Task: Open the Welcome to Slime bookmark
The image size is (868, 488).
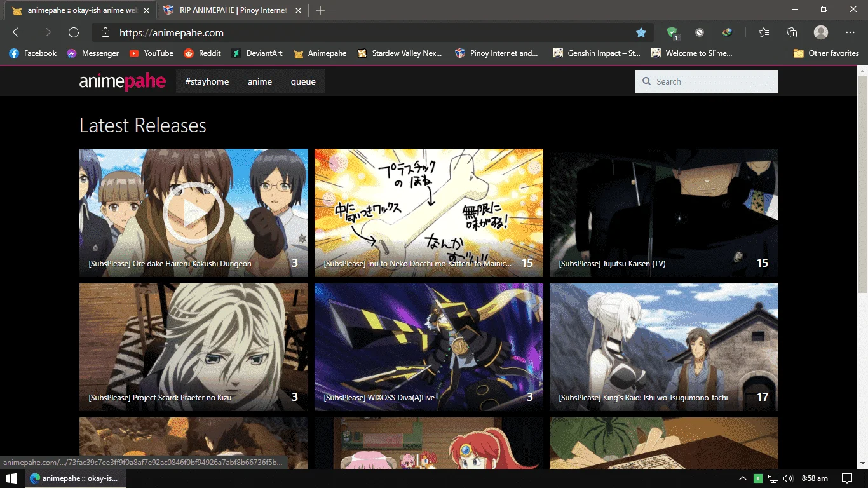Action: click(x=692, y=53)
